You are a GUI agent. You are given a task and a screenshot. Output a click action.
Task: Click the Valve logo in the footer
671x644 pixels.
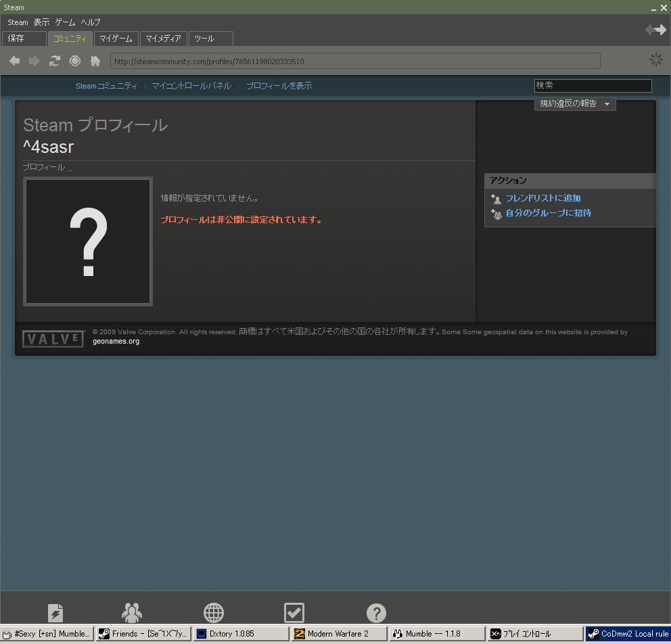tap(53, 339)
